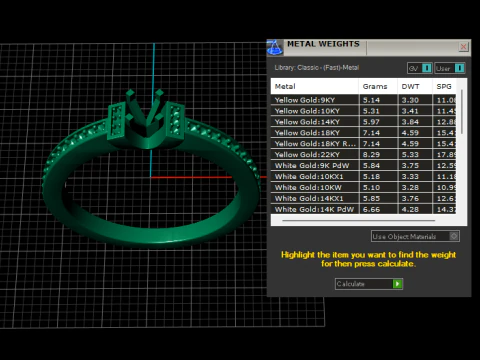Screen dimensions: 480x360
Task: Select the White Gold:14KX1 row
Action: (x=363, y=198)
